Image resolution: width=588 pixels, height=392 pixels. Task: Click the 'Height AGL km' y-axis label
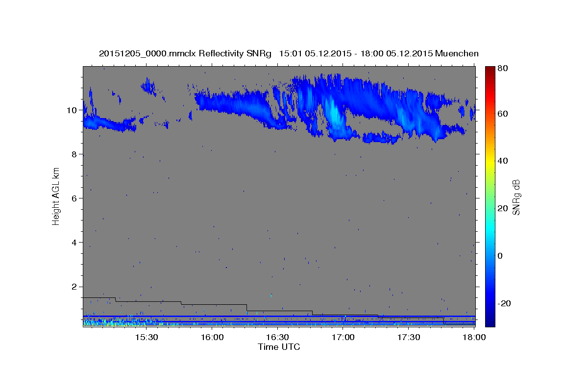(56, 196)
